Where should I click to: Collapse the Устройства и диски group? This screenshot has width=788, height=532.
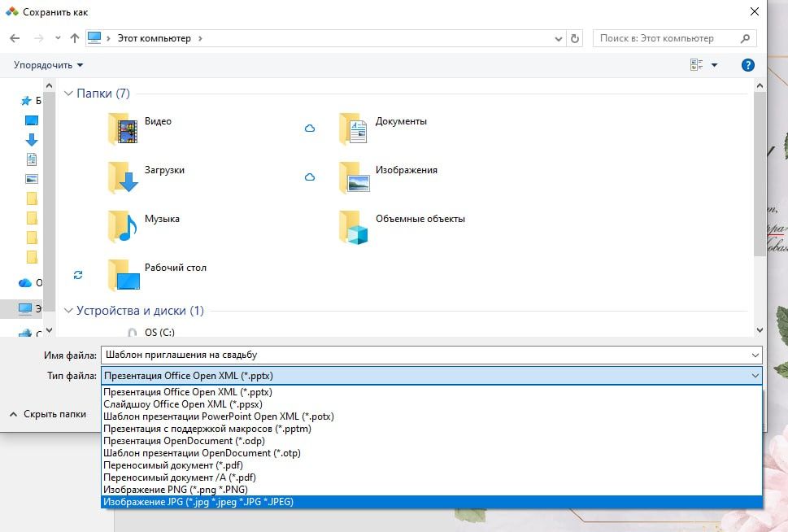click(x=68, y=311)
